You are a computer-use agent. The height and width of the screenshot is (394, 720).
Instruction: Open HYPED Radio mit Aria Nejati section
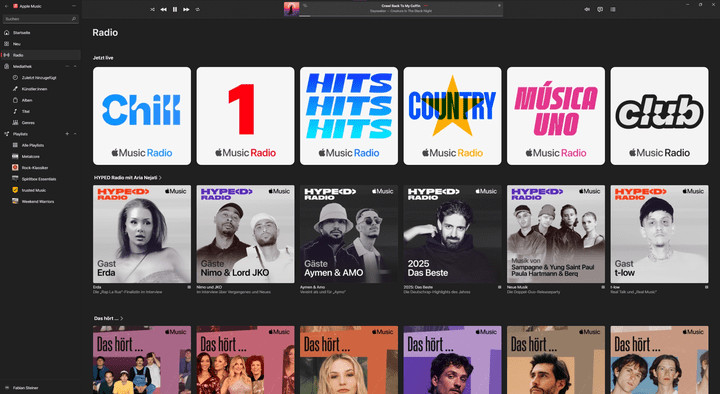point(128,178)
